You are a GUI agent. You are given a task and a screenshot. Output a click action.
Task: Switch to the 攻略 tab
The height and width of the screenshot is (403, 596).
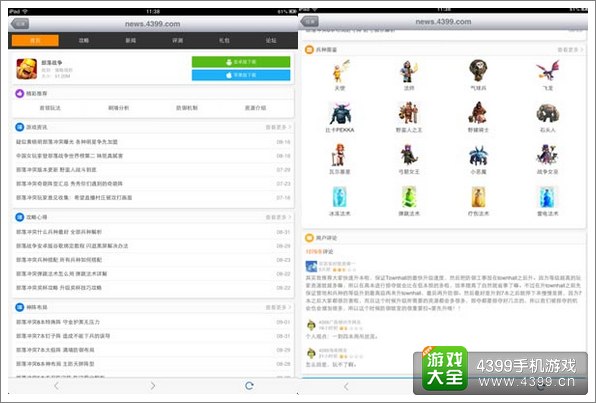point(84,40)
